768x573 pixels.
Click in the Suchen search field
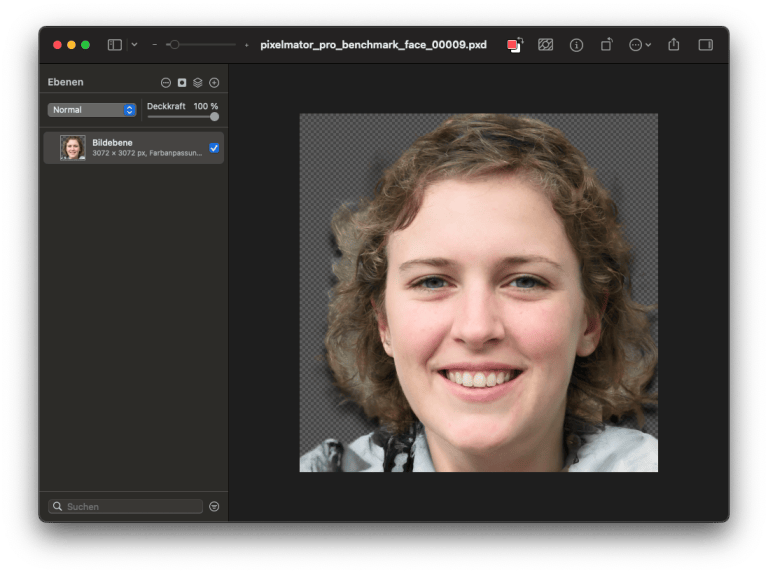[x=125, y=506]
